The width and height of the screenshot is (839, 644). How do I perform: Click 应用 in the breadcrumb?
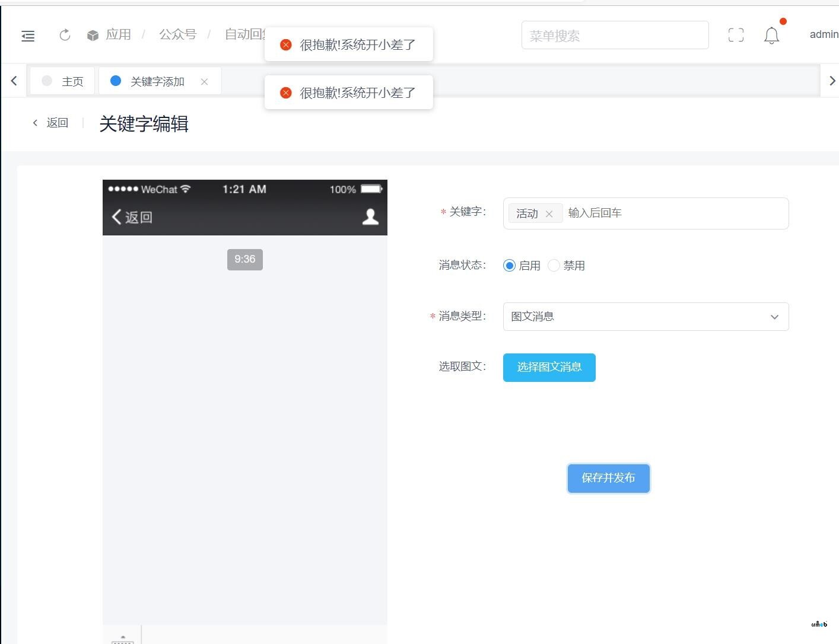[118, 34]
